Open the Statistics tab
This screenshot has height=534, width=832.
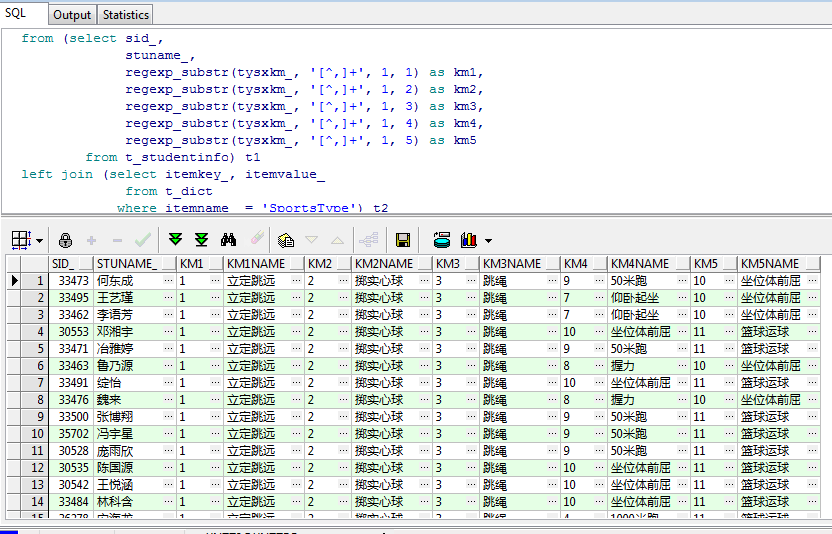(126, 15)
